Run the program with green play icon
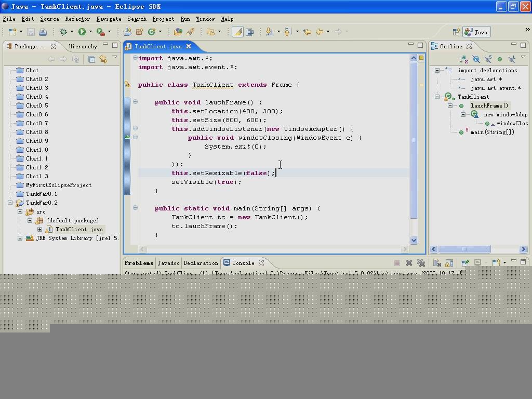The height and width of the screenshot is (399, 532). 82,32
